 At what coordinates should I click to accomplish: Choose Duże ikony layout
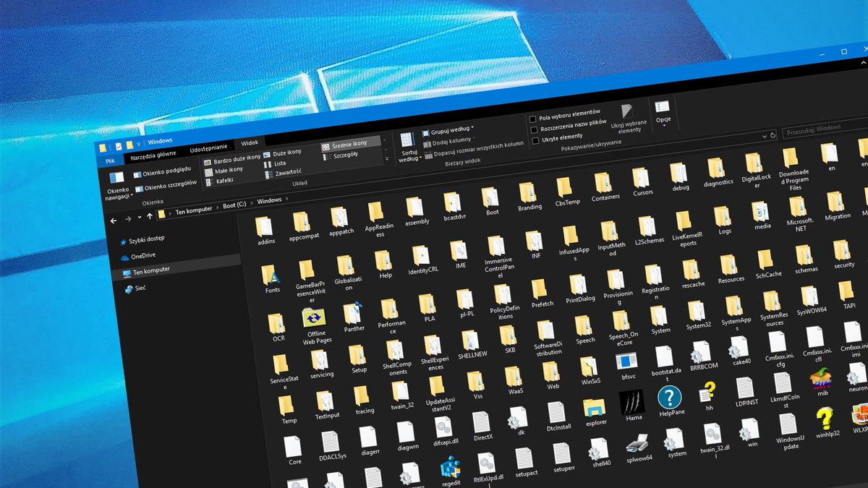[281, 154]
